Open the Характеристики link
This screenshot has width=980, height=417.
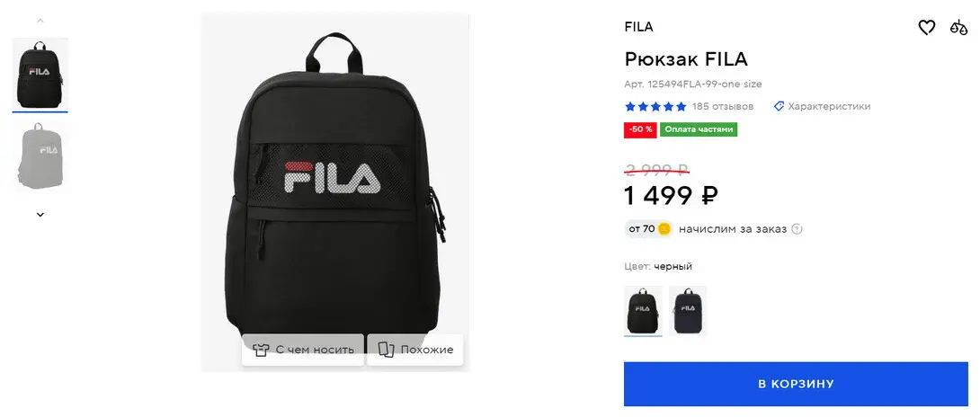pos(829,106)
